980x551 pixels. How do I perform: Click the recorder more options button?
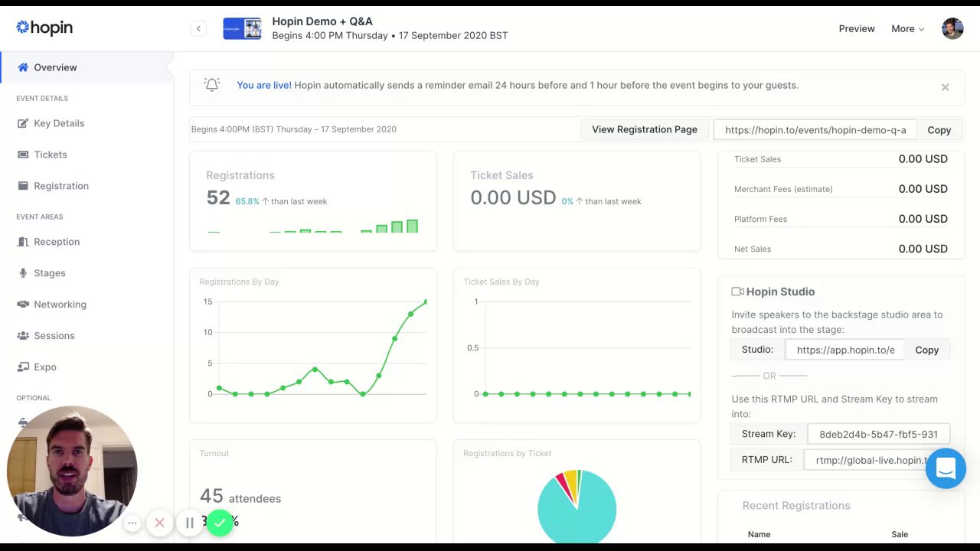[x=132, y=523]
